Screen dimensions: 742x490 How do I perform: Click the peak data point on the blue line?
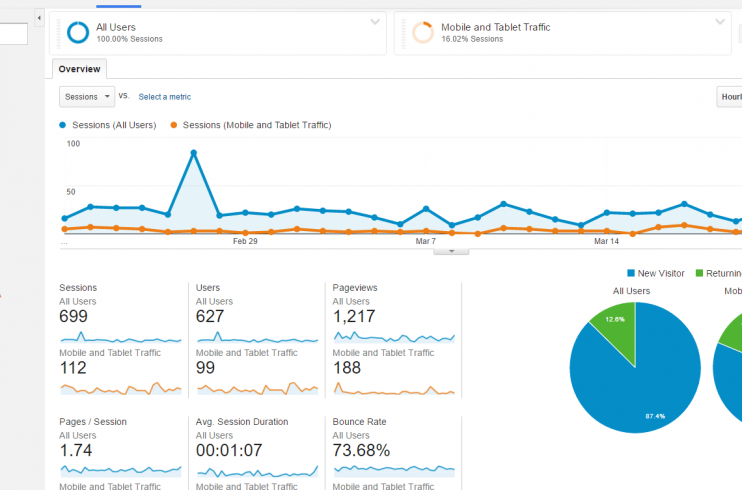tap(194, 153)
